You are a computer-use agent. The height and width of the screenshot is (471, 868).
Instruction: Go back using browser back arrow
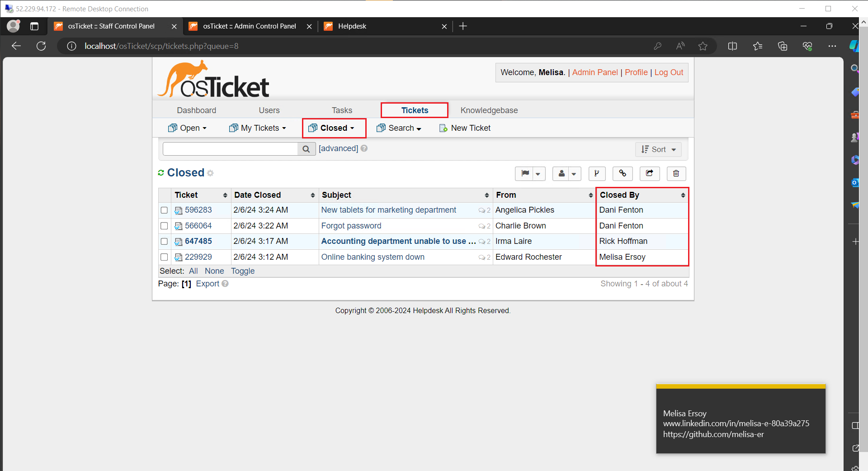tap(16, 46)
